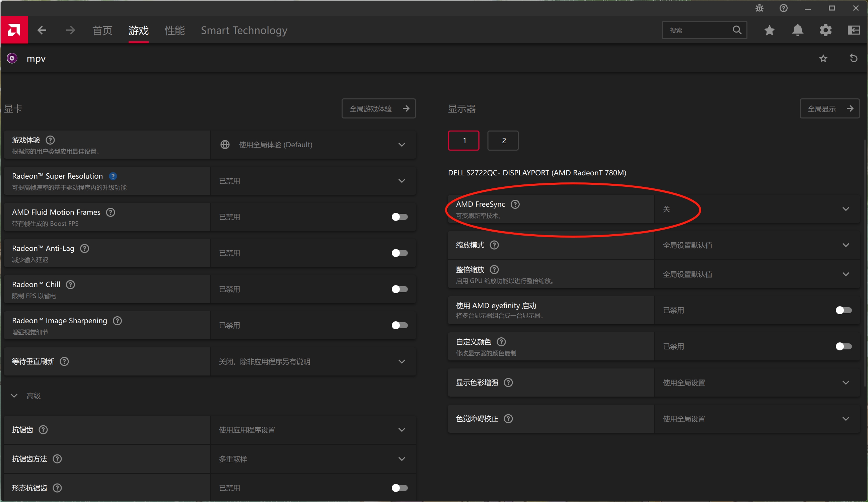Open 显示色彩增强 dropdown
This screenshot has height=502, width=868.
[x=757, y=383]
